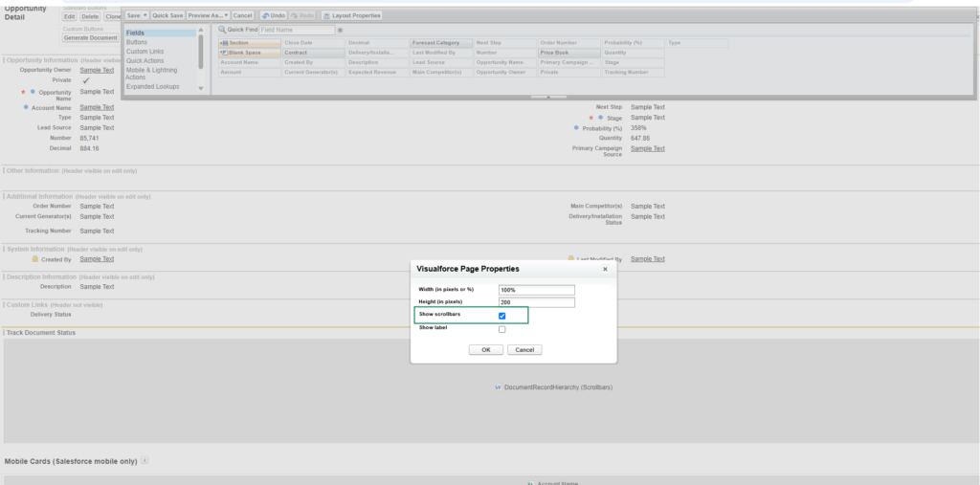Screen dimensions: 980x485
Task: Click OK in Visualforce Page Properties
Action: point(485,350)
